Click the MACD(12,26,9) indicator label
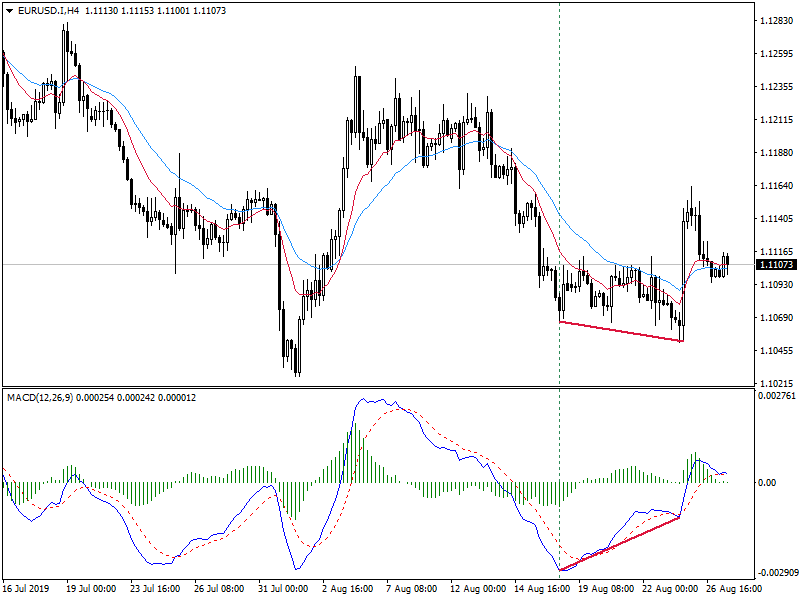 tap(40, 397)
